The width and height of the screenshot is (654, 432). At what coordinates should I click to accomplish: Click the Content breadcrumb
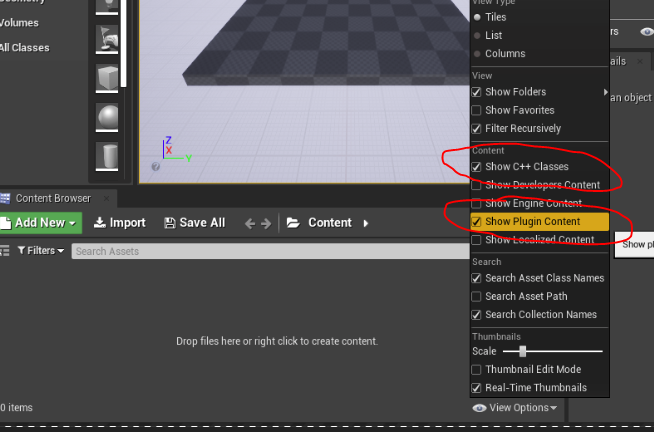coord(330,223)
